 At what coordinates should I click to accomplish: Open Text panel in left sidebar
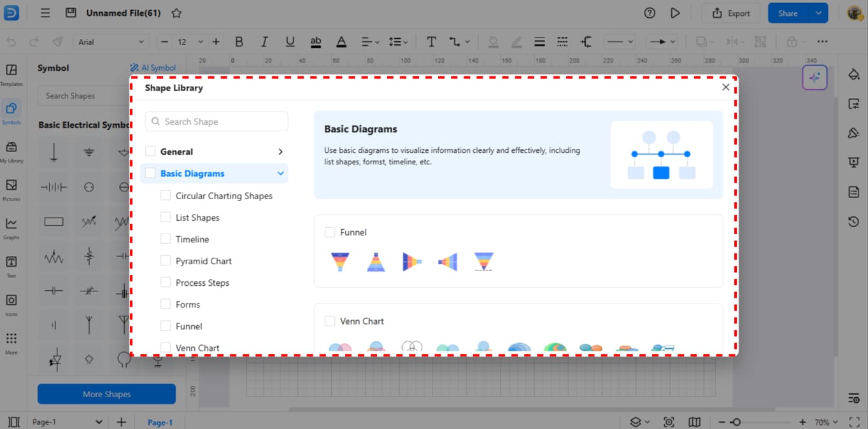11,266
